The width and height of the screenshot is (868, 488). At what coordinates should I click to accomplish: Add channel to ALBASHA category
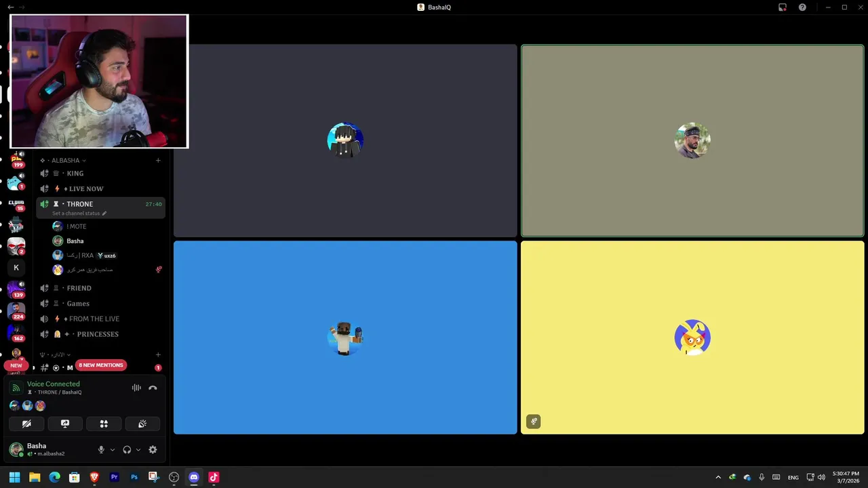click(x=158, y=161)
